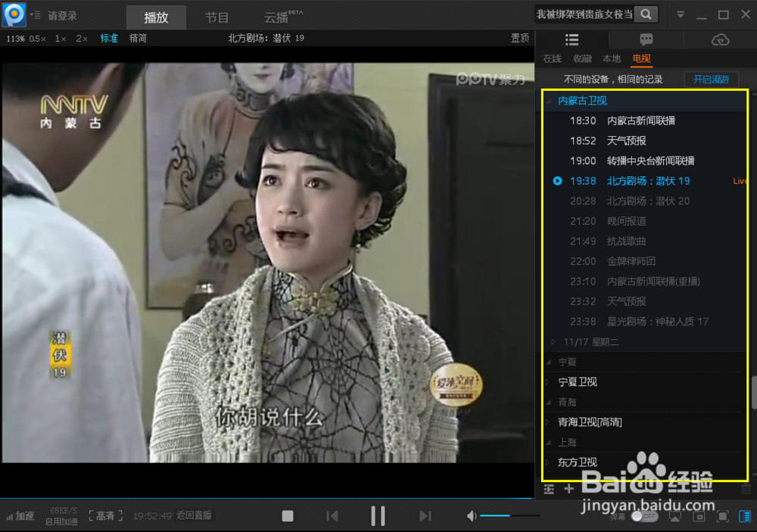757x532 pixels.
Task: Click the 开启漫游 button
Action: pyautogui.click(x=711, y=79)
